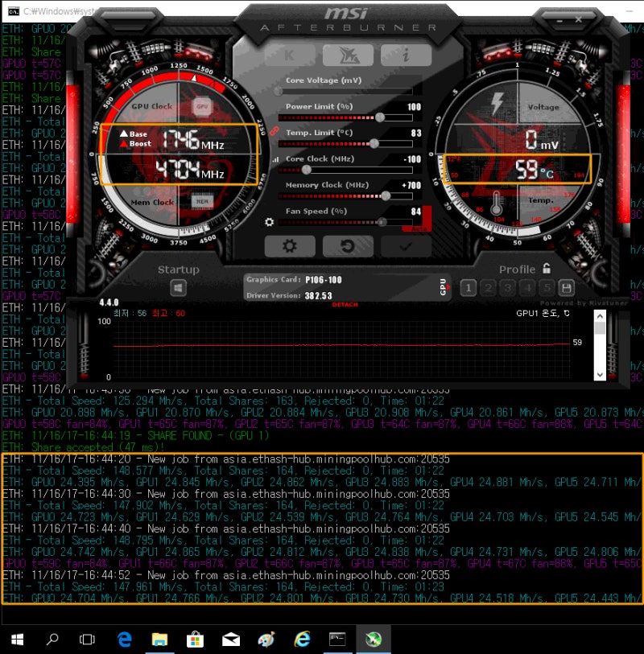Apply settings with the checkmark button

tap(406, 246)
